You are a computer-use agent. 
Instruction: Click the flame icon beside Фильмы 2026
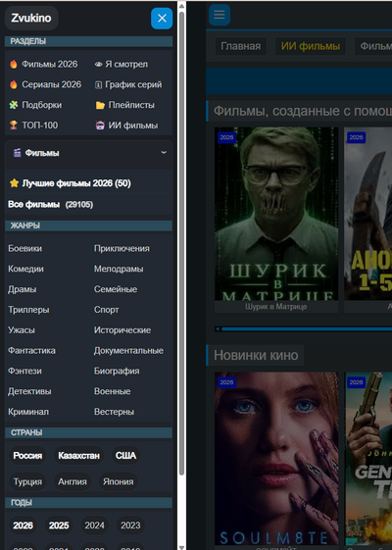coord(14,64)
